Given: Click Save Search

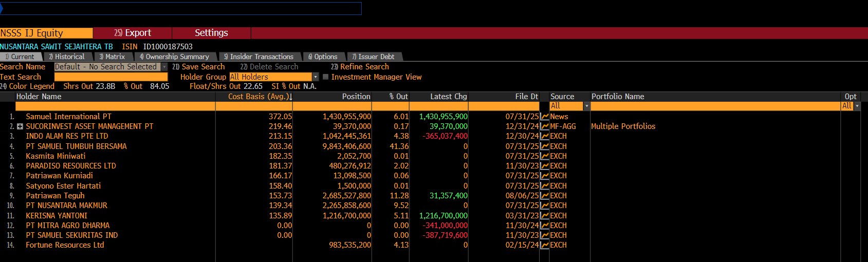Looking at the screenshot, I should coord(198,67).
